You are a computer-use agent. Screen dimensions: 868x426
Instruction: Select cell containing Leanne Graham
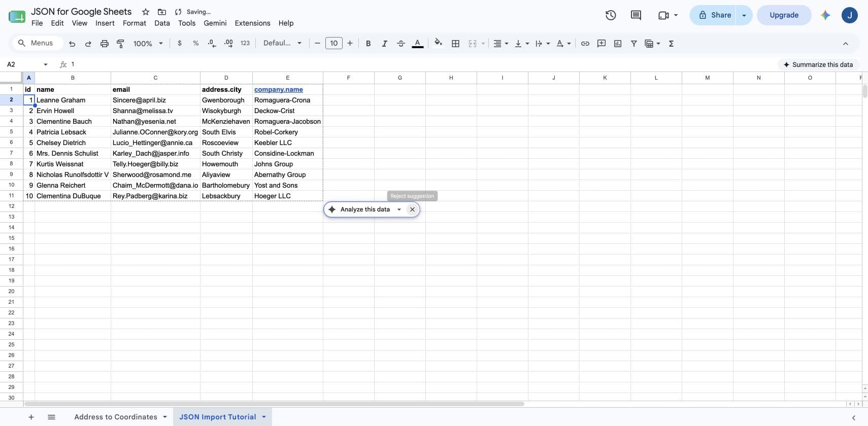[x=73, y=100]
